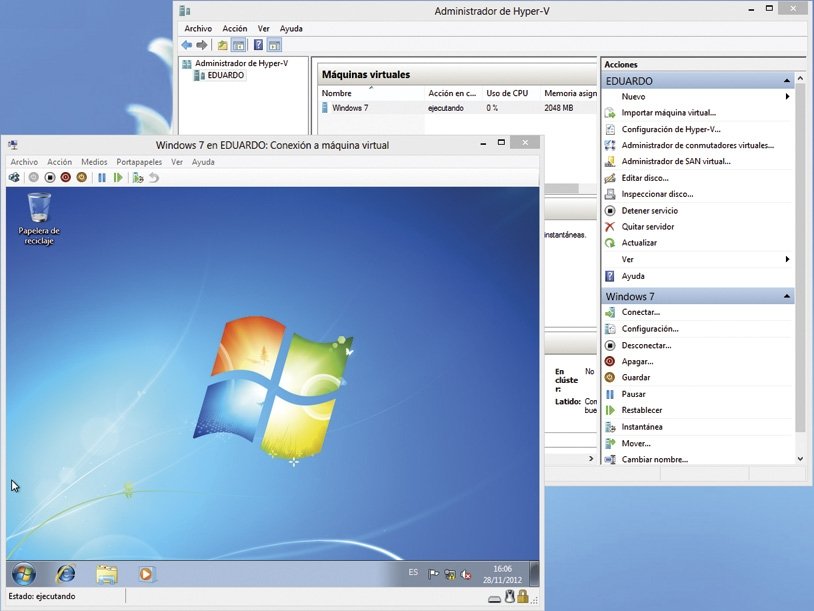The image size is (814, 611).
Task: Collapse the Windows 7 actions section
Action: coord(786,296)
